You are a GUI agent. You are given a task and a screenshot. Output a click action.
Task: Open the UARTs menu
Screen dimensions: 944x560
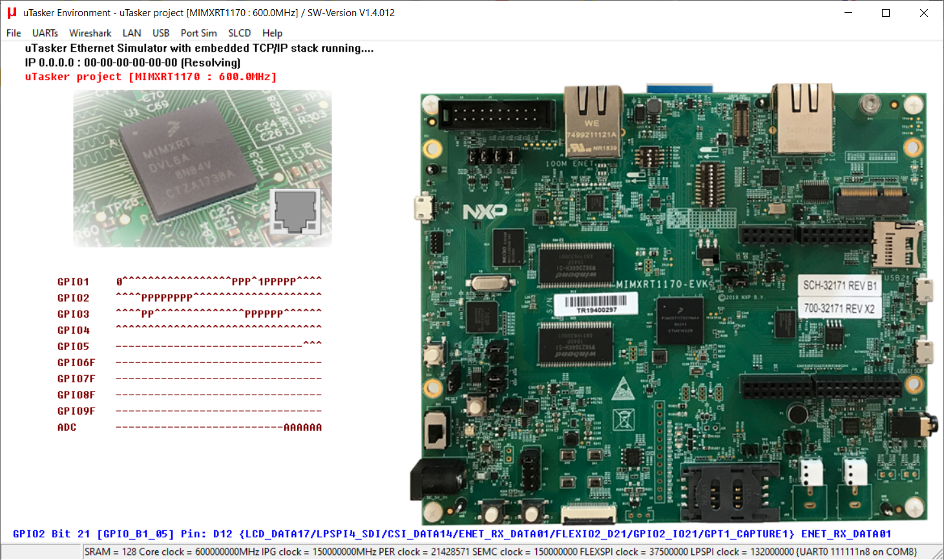[45, 33]
